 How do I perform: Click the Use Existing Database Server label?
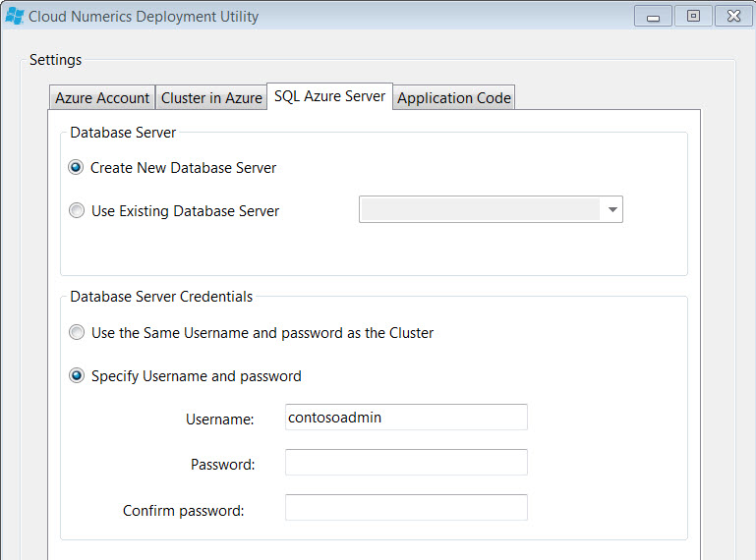tap(185, 211)
